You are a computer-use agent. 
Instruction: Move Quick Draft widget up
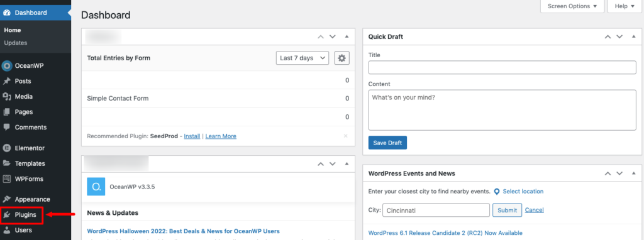coord(608,37)
